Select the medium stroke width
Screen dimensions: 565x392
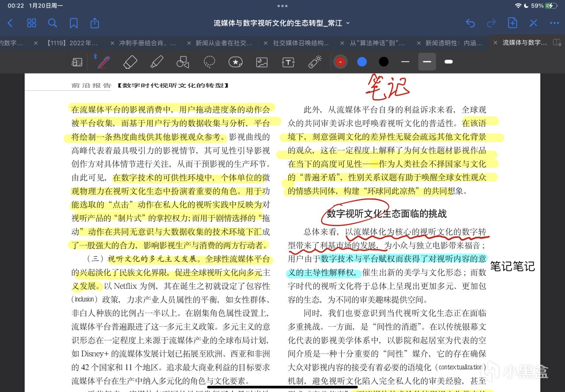click(x=427, y=62)
